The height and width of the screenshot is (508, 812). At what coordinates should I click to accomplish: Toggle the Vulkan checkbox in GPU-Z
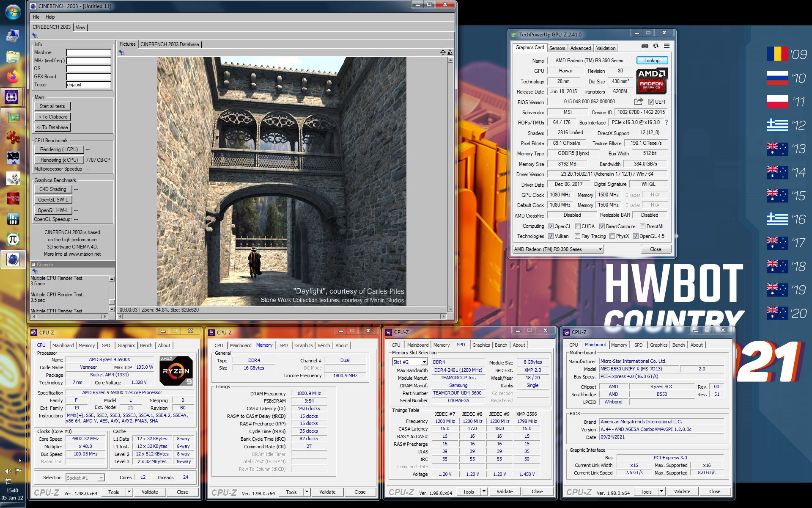click(x=551, y=236)
